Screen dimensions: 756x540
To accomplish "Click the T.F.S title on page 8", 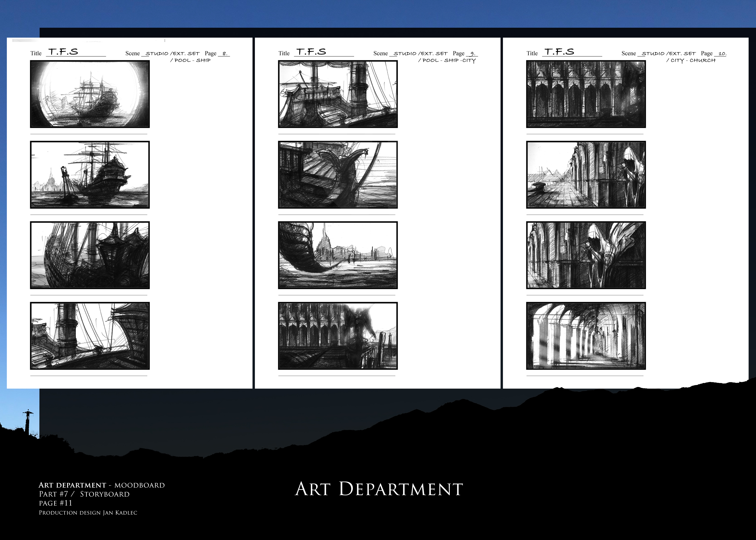I will 64,52.
